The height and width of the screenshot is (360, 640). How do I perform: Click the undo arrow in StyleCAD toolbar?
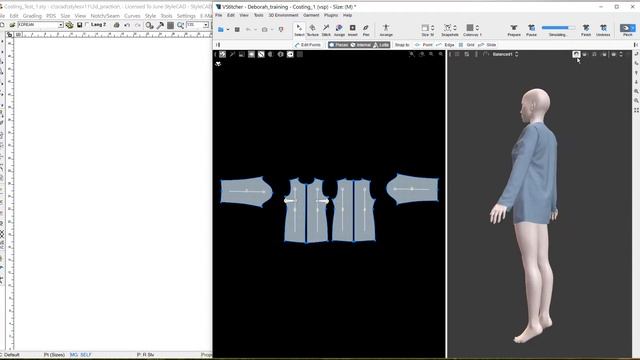tap(127, 25)
